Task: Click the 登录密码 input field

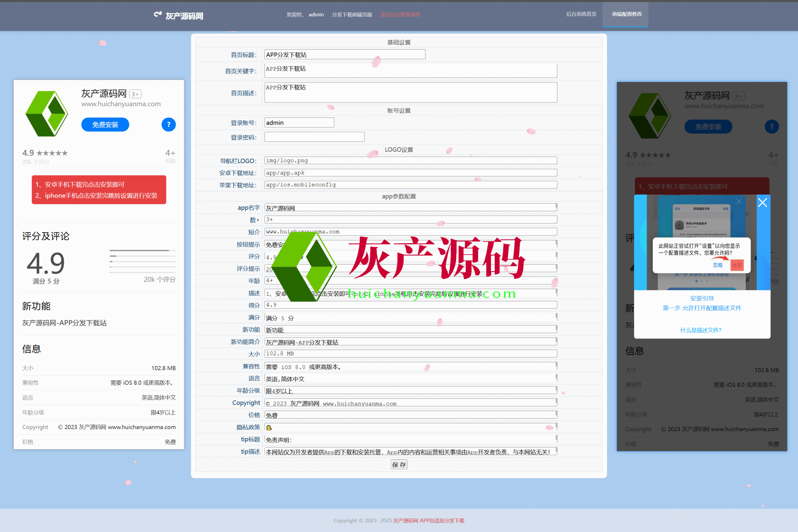Action: pyautogui.click(x=315, y=137)
